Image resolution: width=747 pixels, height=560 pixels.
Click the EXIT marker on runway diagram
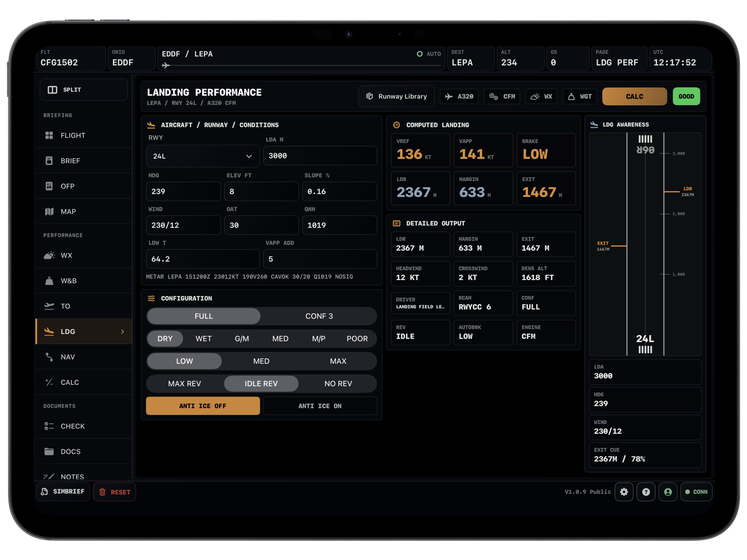[611, 246]
